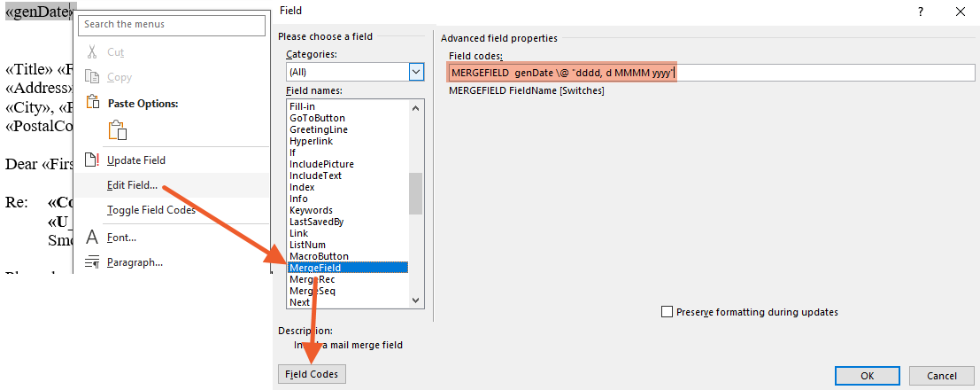
Task: Click the Search the menus box
Action: click(172, 24)
